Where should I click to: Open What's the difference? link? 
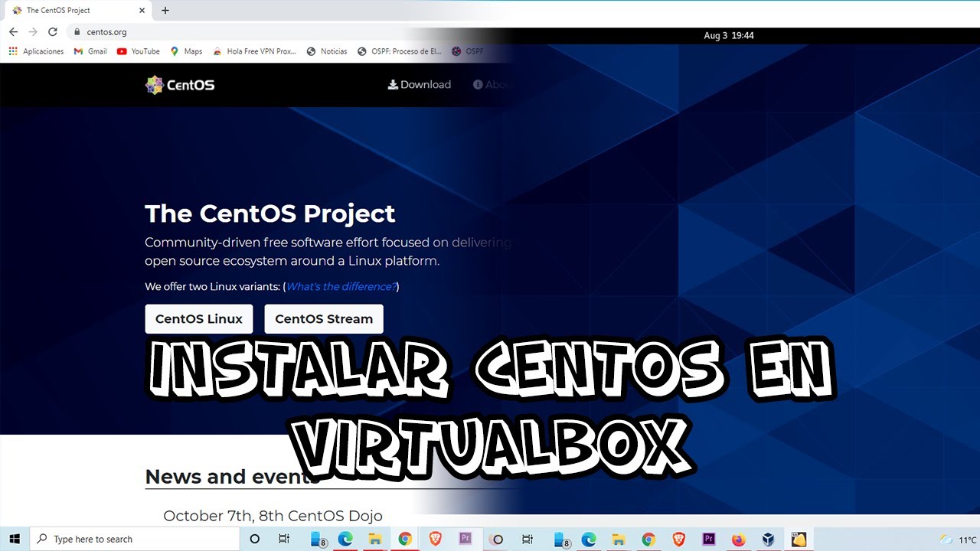pyautogui.click(x=341, y=287)
